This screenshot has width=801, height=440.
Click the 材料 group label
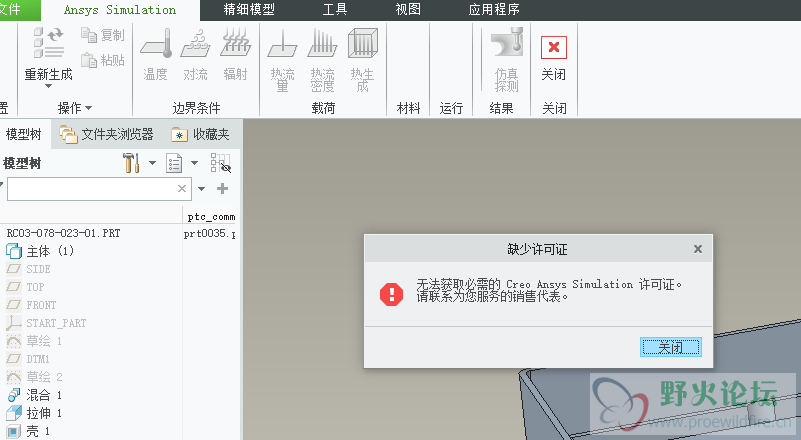click(x=409, y=108)
